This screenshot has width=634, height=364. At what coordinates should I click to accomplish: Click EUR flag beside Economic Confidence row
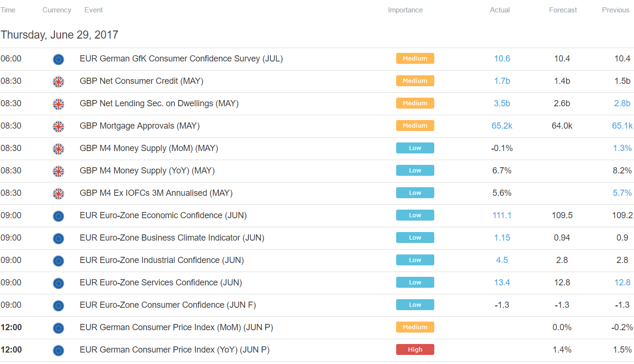(x=58, y=216)
